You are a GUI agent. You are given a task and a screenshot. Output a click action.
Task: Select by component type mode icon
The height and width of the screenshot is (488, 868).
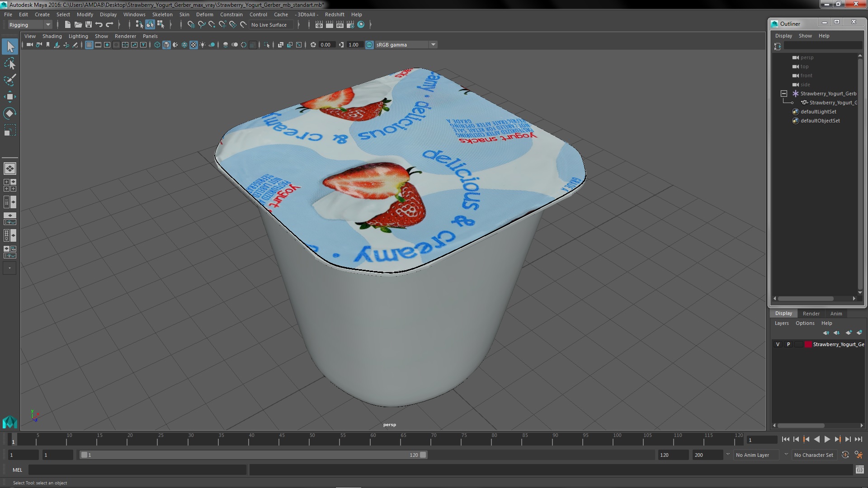coord(160,25)
